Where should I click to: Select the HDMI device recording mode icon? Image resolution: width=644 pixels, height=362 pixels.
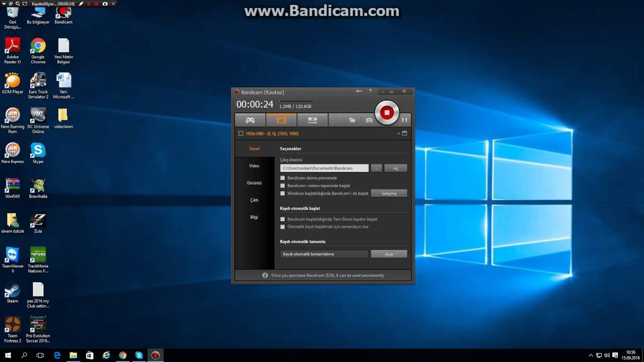312,120
